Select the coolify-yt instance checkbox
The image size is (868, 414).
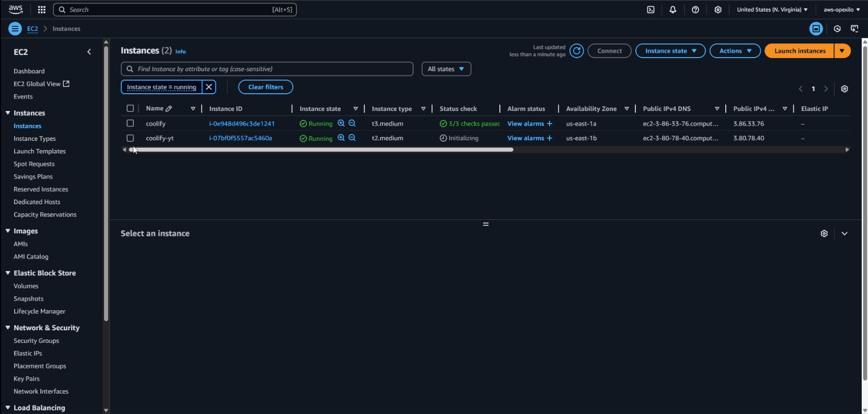pos(130,138)
